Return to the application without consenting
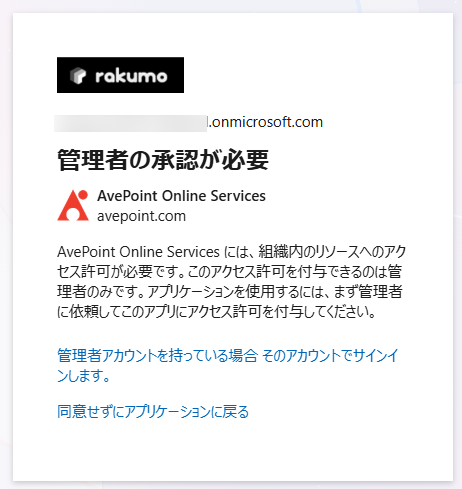 tap(153, 412)
